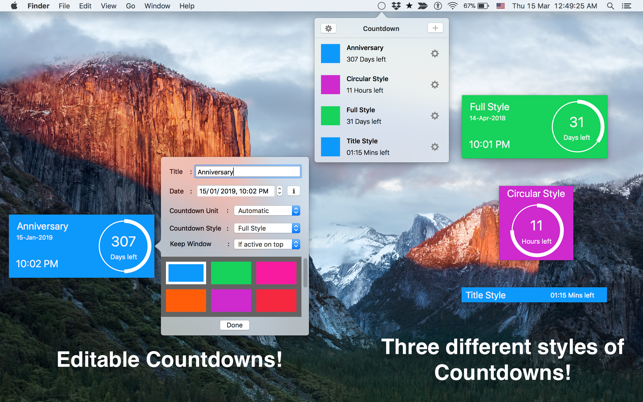
Task: Open the Countdown circle icon in menu bar
Action: pos(381,6)
